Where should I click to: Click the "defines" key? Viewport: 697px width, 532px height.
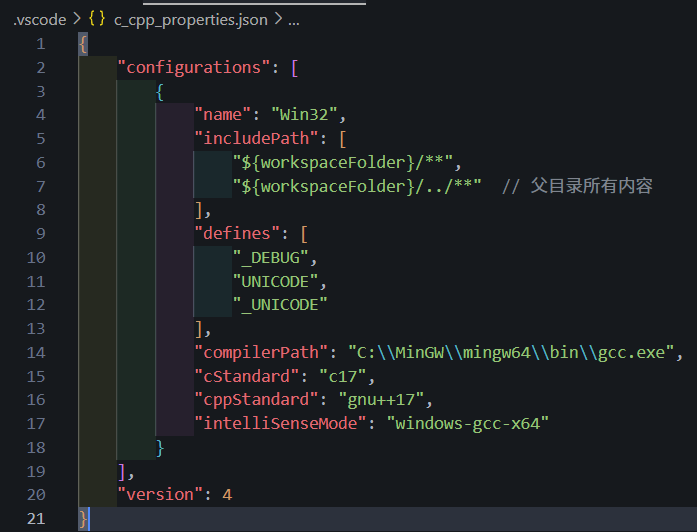tap(237, 234)
